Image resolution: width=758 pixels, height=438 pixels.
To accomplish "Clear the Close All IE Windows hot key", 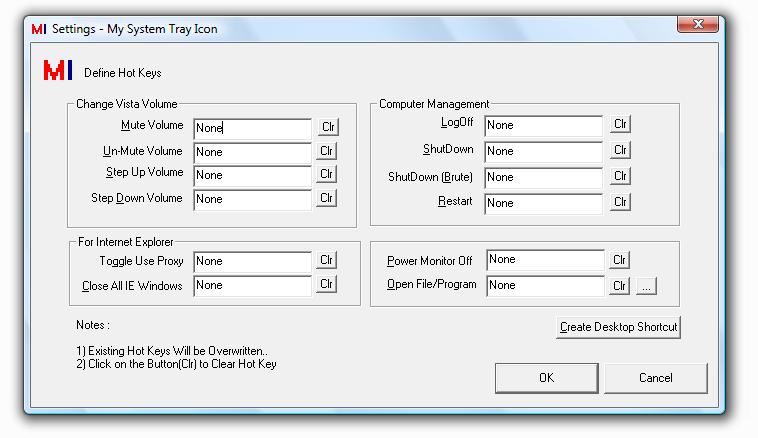I will pos(327,285).
